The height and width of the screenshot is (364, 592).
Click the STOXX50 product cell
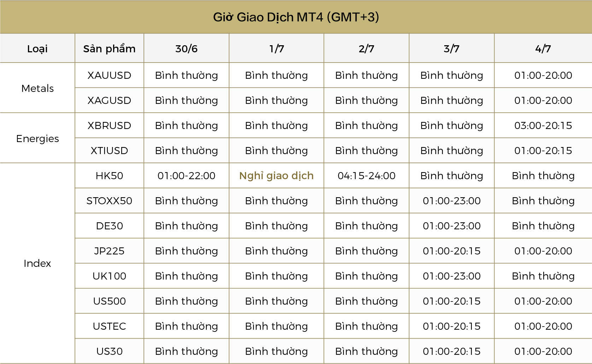pyautogui.click(x=109, y=201)
